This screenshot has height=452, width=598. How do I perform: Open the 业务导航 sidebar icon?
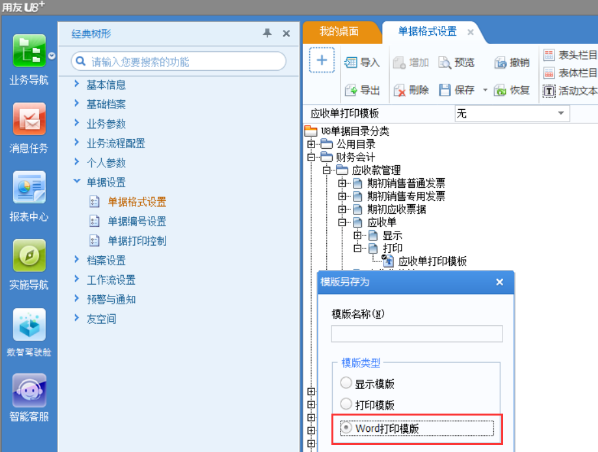29,51
